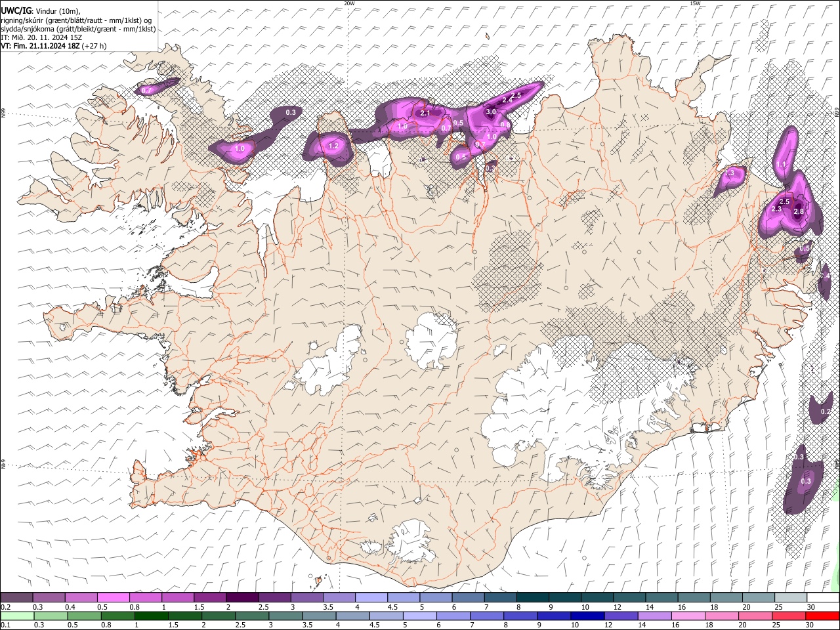Click the 2.8 precipitation value in the east
Screen dimensions: 840x630
click(x=799, y=211)
